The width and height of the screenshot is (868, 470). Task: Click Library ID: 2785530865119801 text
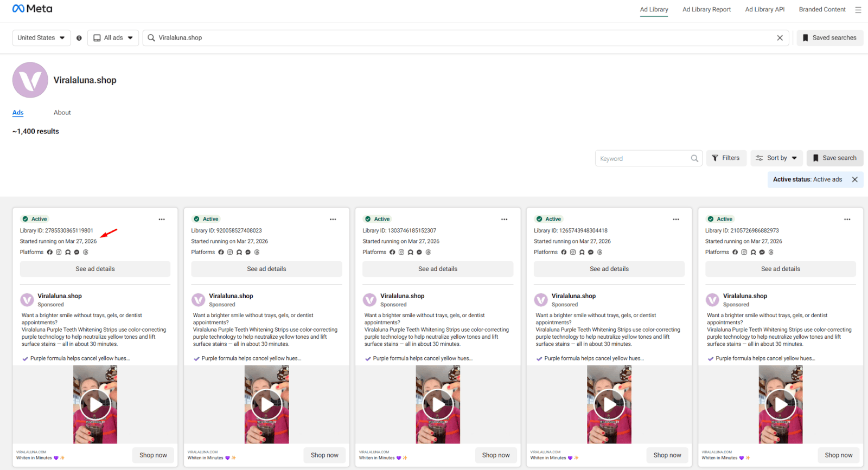56,230
